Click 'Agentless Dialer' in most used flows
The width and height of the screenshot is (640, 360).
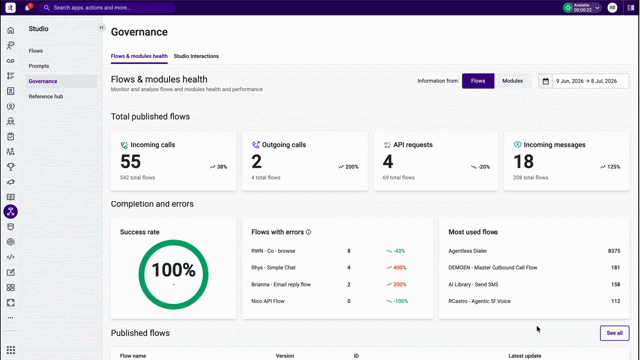coord(467,251)
